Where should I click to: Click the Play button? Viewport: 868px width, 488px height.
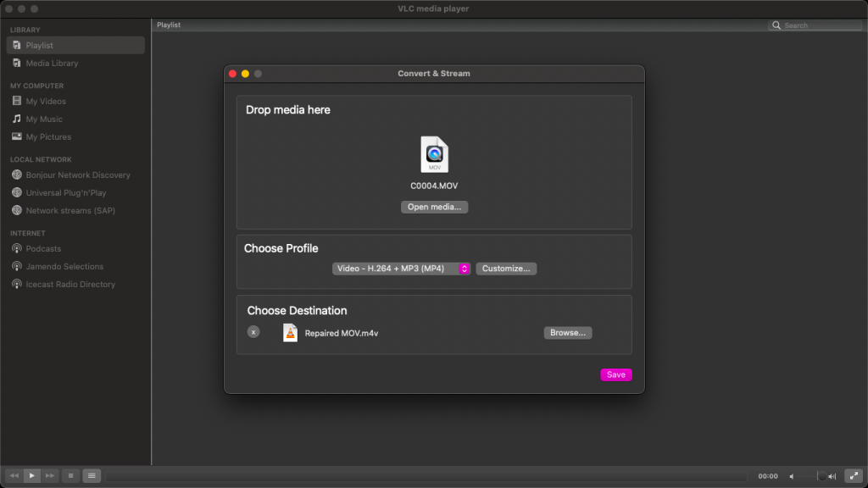click(x=31, y=476)
